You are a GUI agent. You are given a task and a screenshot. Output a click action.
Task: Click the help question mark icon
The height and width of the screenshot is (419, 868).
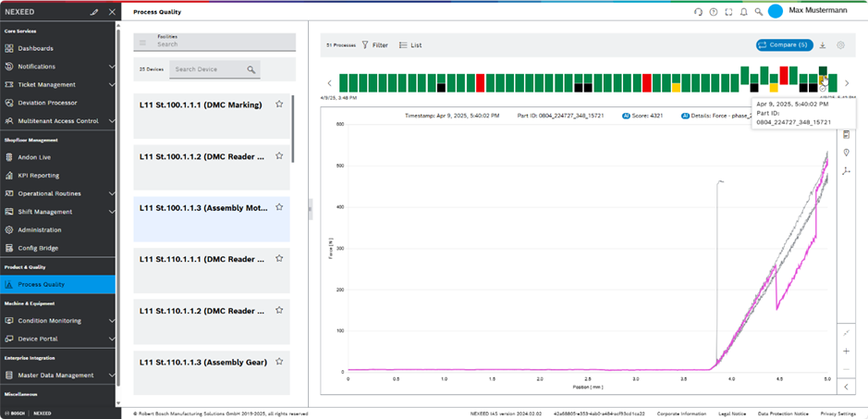click(714, 12)
